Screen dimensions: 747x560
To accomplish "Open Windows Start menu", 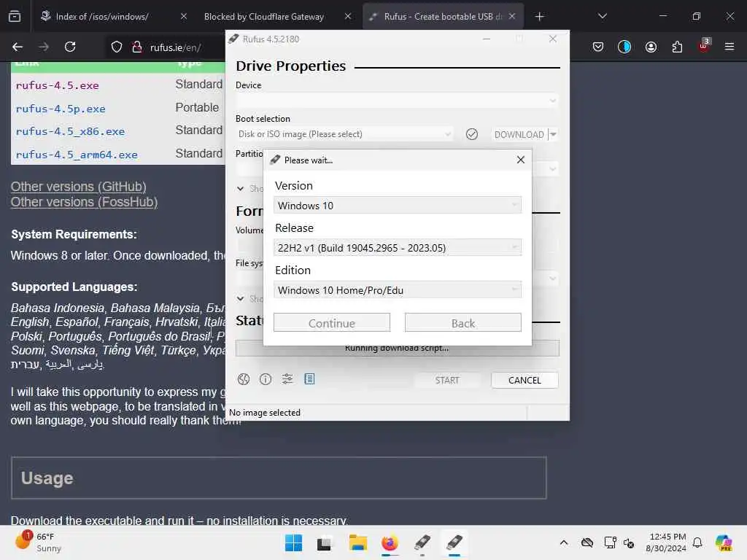I will (x=293, y=542).
